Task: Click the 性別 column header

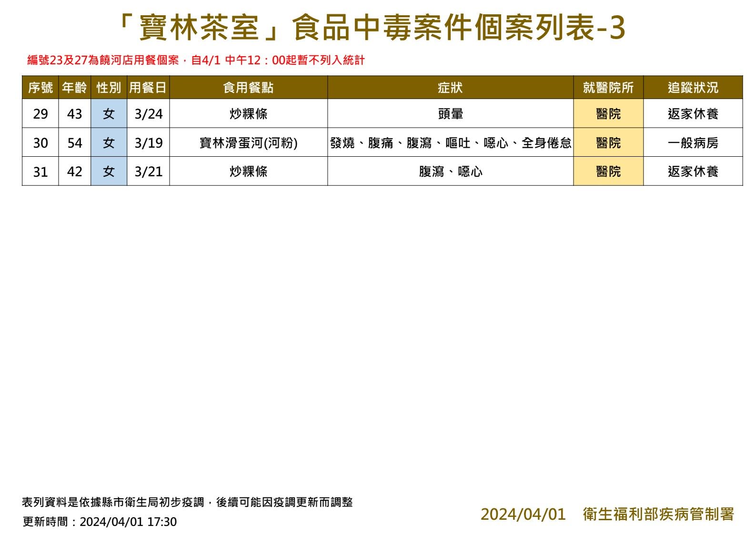Action: (109, 87)
